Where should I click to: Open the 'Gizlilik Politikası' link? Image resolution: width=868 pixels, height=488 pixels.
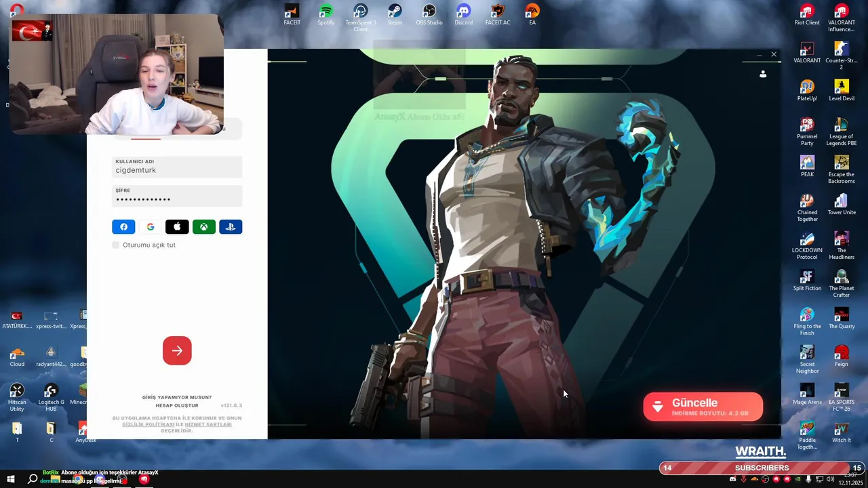[149, 424]
